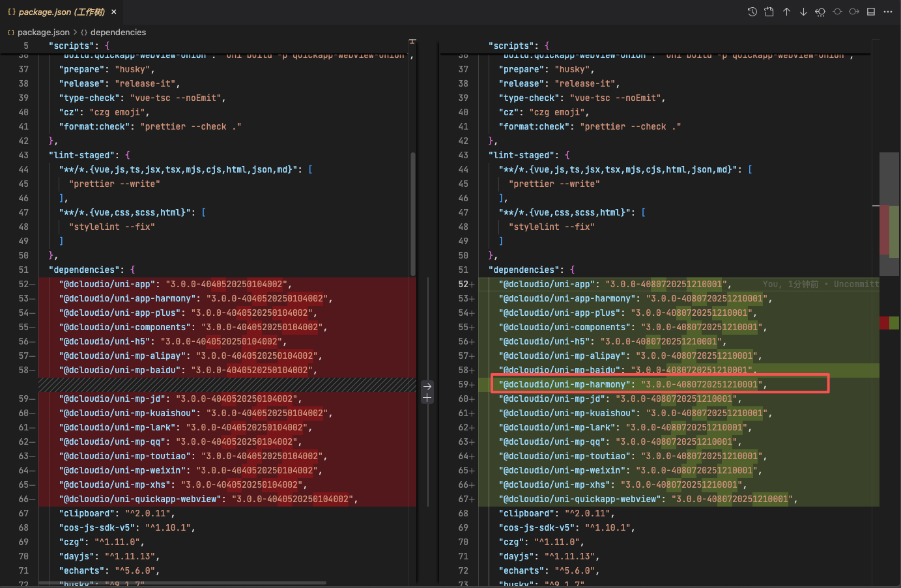Screen dimensions: 901x588
Task: Select the package.json (工作树) tab
Action: pyautogui.click(x=61, y=12)
